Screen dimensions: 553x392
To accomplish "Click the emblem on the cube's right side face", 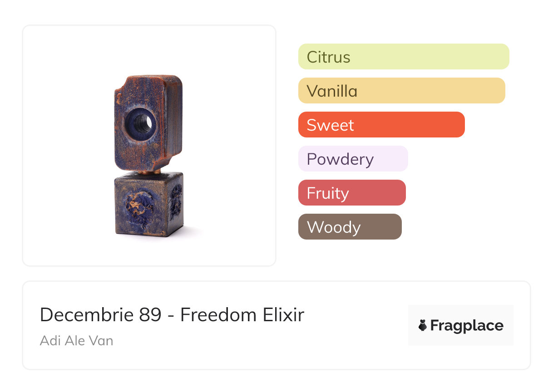I will coord(176,199).
